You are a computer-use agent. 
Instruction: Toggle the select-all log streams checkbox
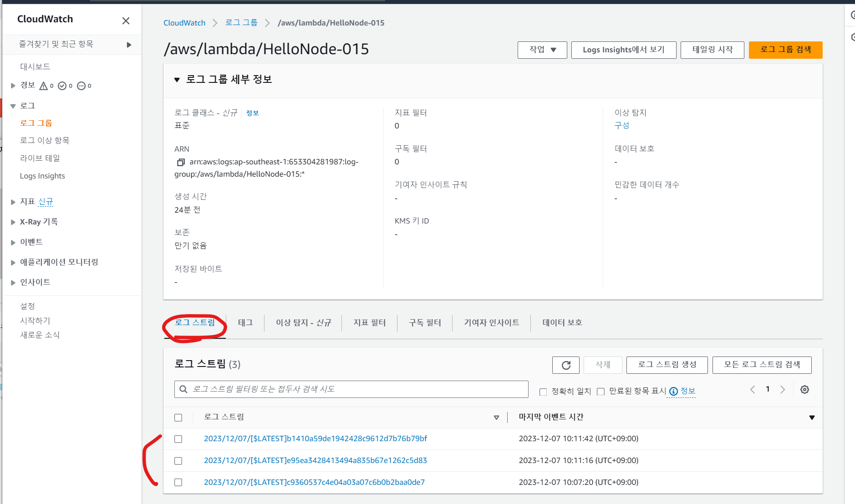click(178, 417)
